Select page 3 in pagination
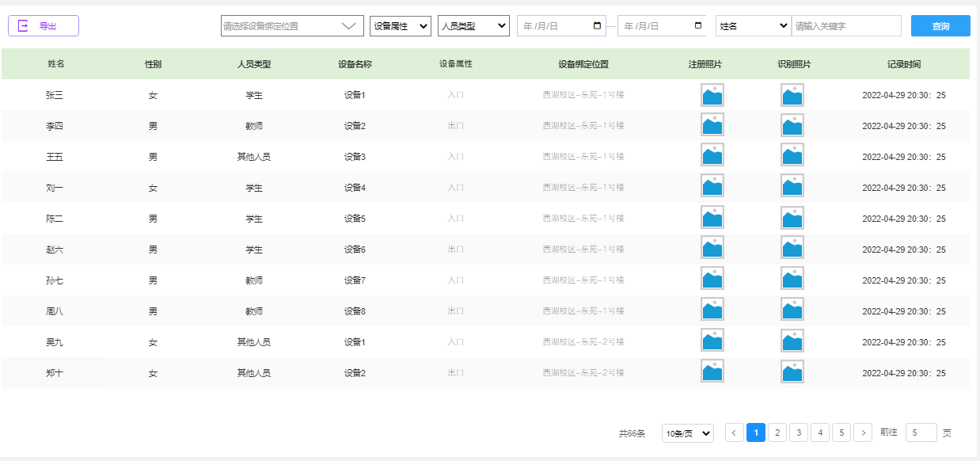980x461 pixels. coord(799,432)
